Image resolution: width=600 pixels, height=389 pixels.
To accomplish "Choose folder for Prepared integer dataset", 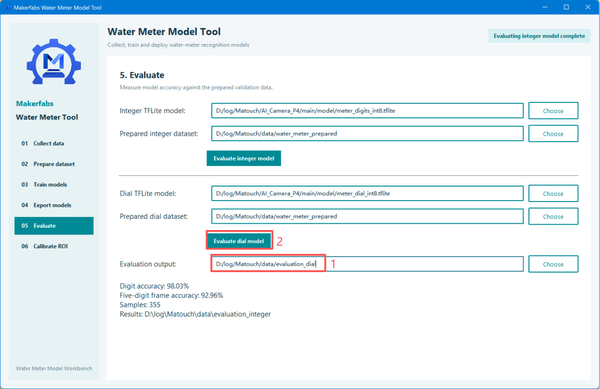I will 553,134.
